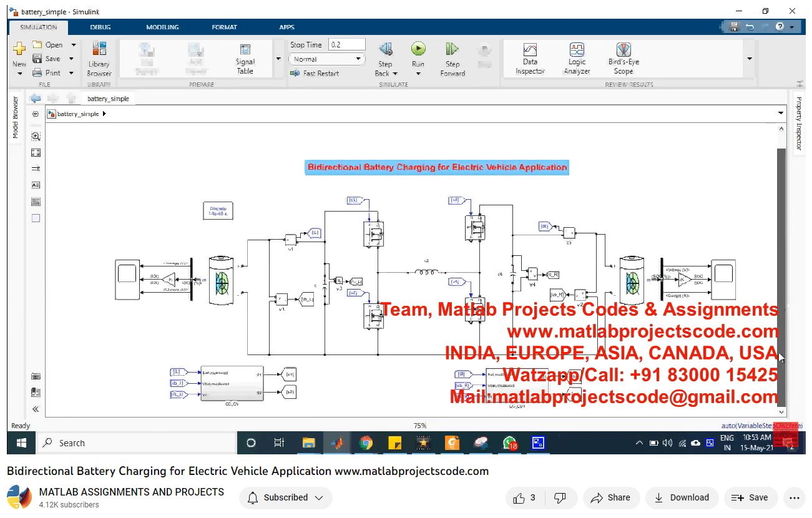Select the battery_simple model tab

(x=108, y=99)
